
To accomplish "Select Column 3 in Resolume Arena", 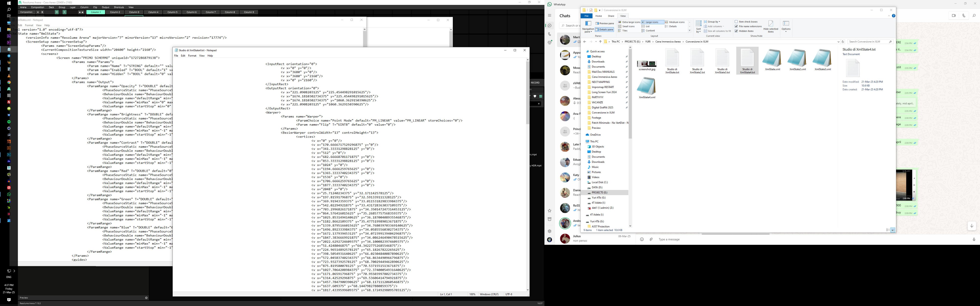I will click(134, 12).
